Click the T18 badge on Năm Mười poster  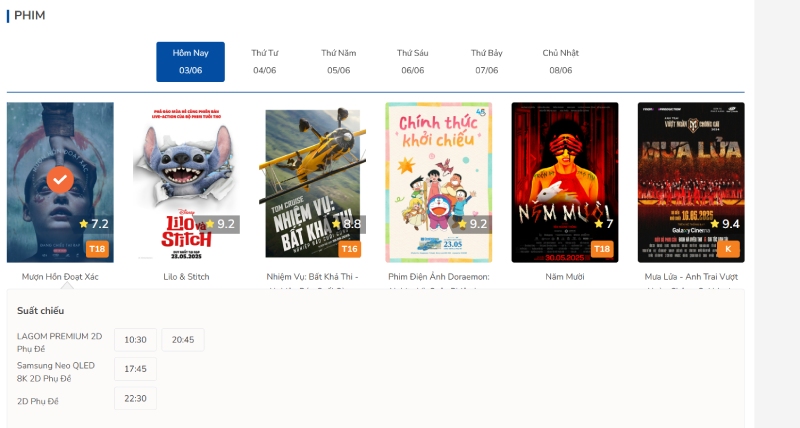point(602,249)
